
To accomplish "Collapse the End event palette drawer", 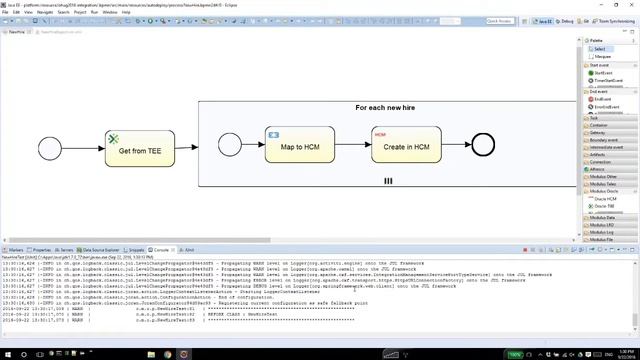I will (x=610, y=92).
